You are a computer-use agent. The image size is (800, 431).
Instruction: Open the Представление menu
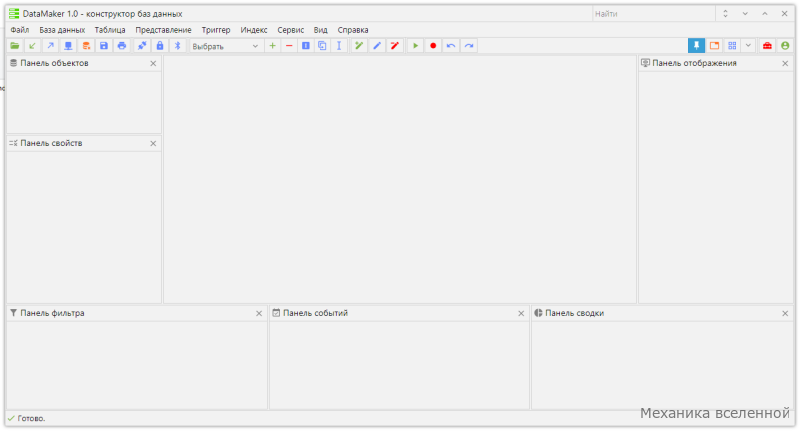163,30
